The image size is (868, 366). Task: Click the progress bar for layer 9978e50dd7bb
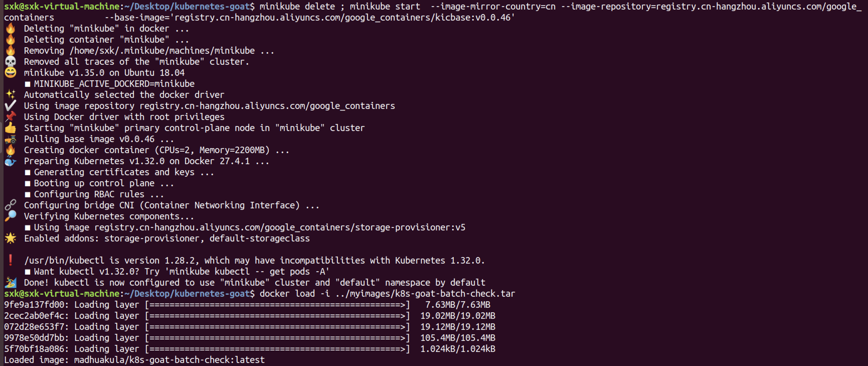pos(277,338)
